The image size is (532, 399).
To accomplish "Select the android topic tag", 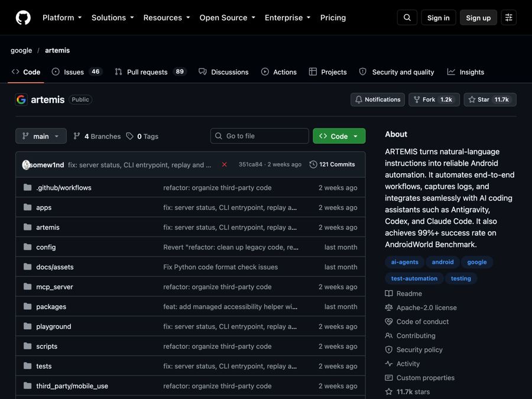I will coord(442,262).
